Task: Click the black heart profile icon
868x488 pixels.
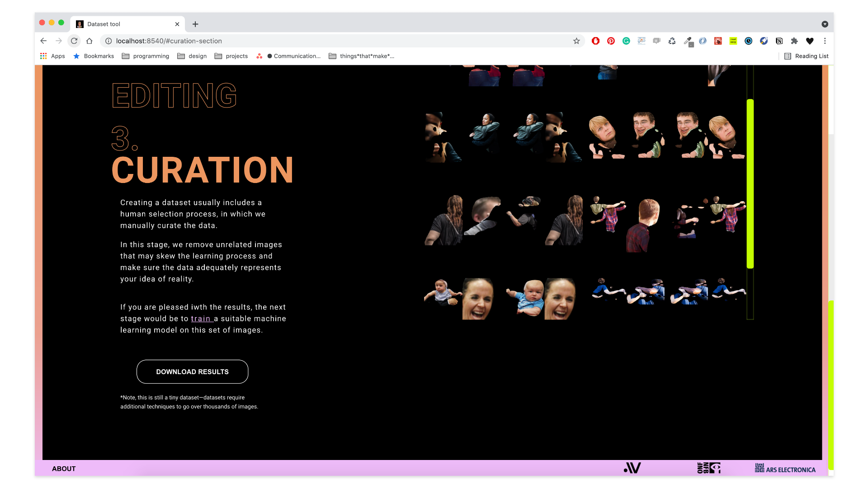Action: click(810, 41)
